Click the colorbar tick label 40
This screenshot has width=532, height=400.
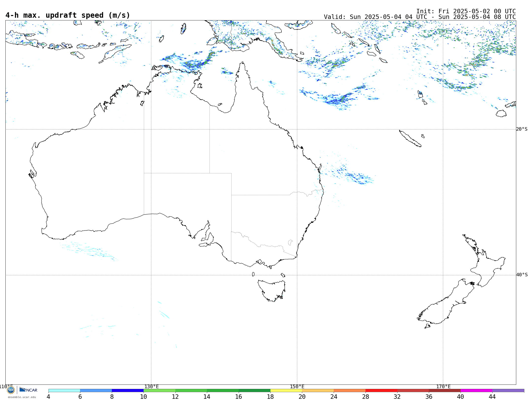click(461, 397)
